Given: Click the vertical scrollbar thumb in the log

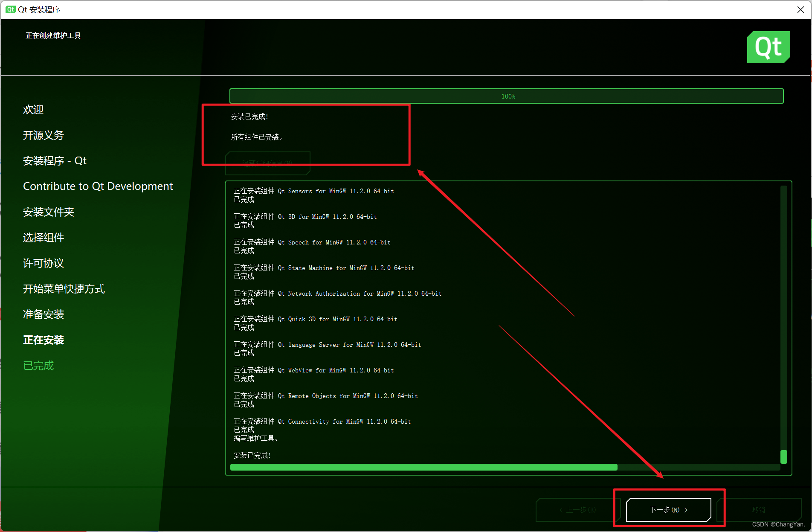Looking at the screenshot, I should click(783, 456).
